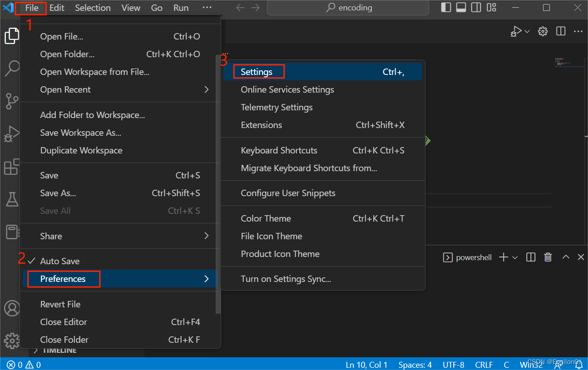Open the Selection menu
Viewport: 588px width, 370px height.
[93, 8]
